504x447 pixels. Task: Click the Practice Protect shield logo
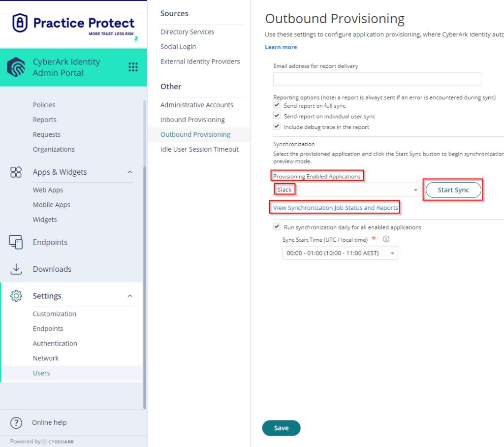pyautogui.click(x=20, y=23)
